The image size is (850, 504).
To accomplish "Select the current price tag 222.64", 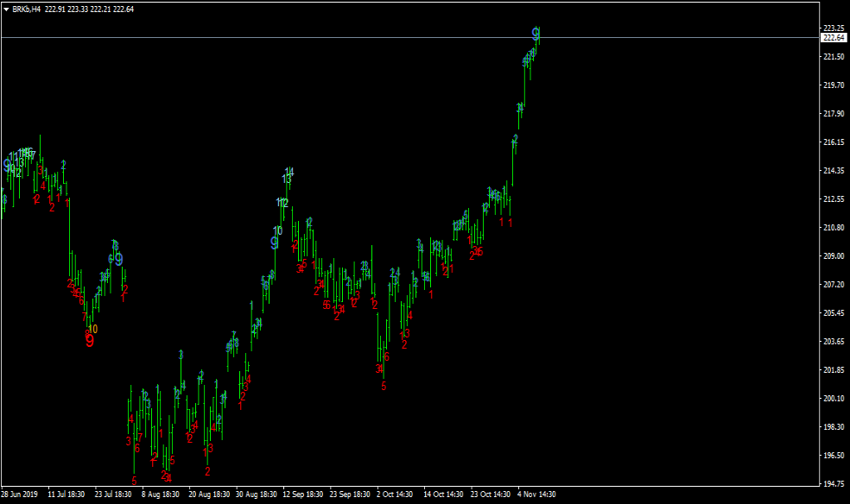I will pos(833,37).
